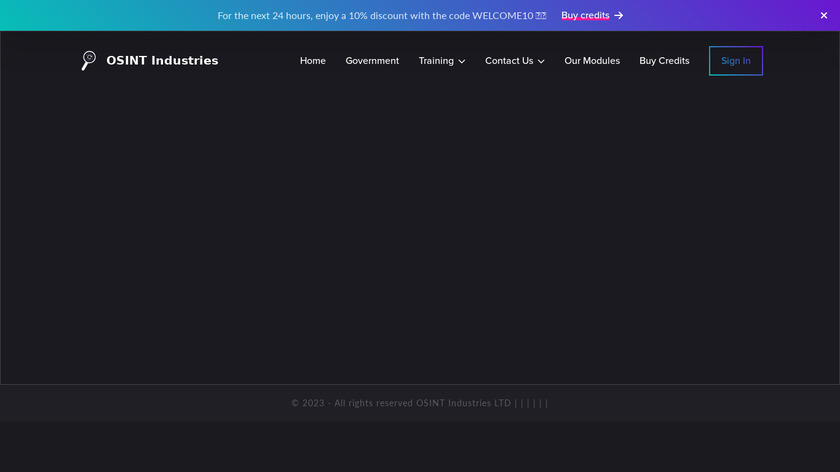Image resolution: width=840 pixels, height=472 pixels.
Task: Click the OSINT Industries magnifying glass logo
Action: click(88, 61)
